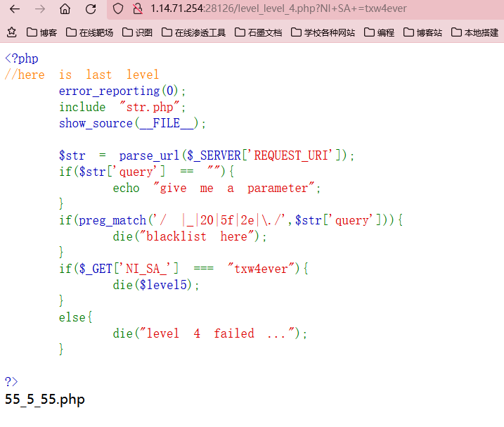
Task: Click the text 55_5_55.php
Action: [x=45, y=400]
